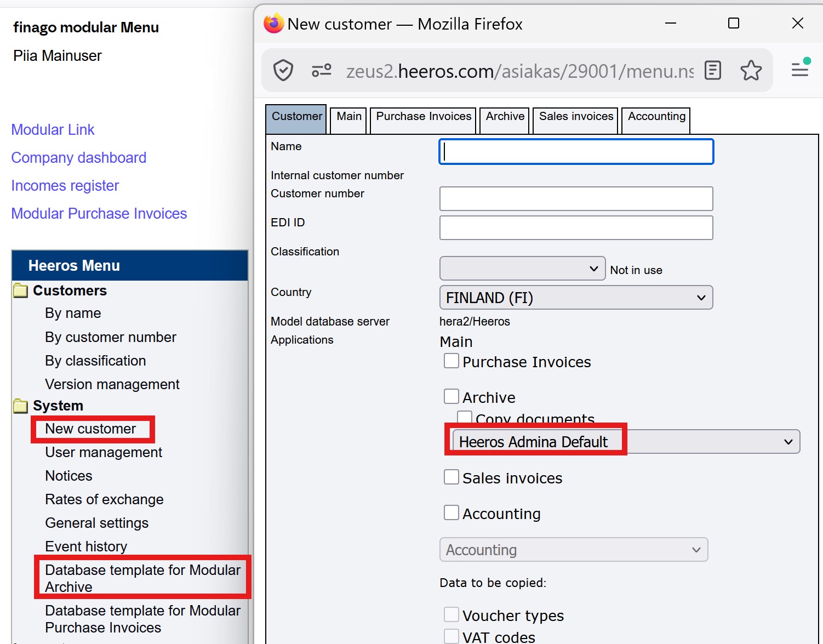
Task: Open Rates of exchange menu item
Action: tap(104, 499)
